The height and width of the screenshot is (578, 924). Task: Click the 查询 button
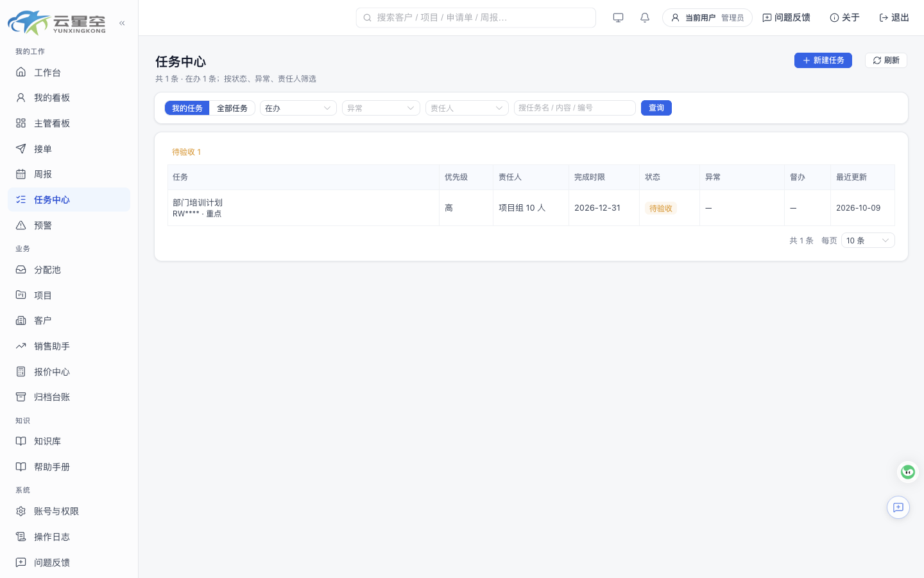coord(656,108)
